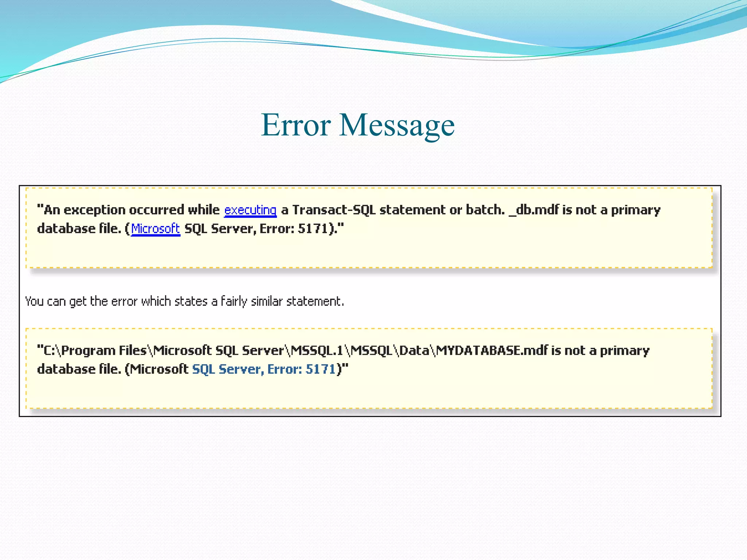Screen dimensions: 747x560
Task: Click 'MYDATABASE.mdf is not a primary' text
Action: [543, 351]
